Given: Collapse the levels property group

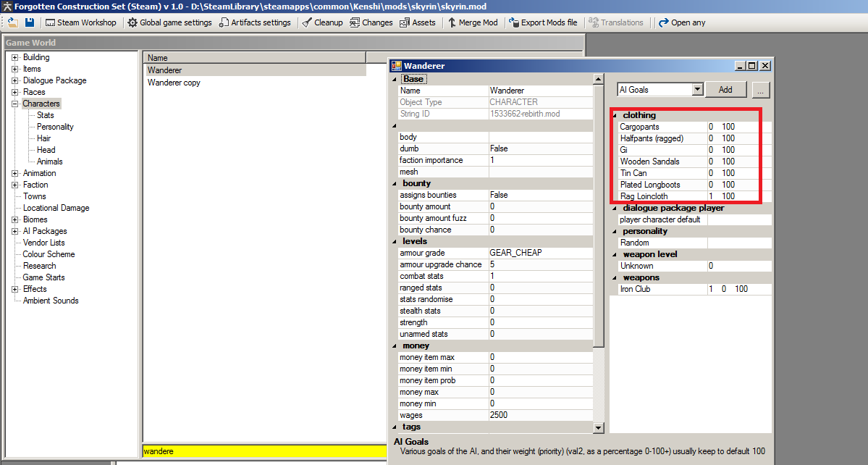Looking at the screenshot, I should click(395, 242).
